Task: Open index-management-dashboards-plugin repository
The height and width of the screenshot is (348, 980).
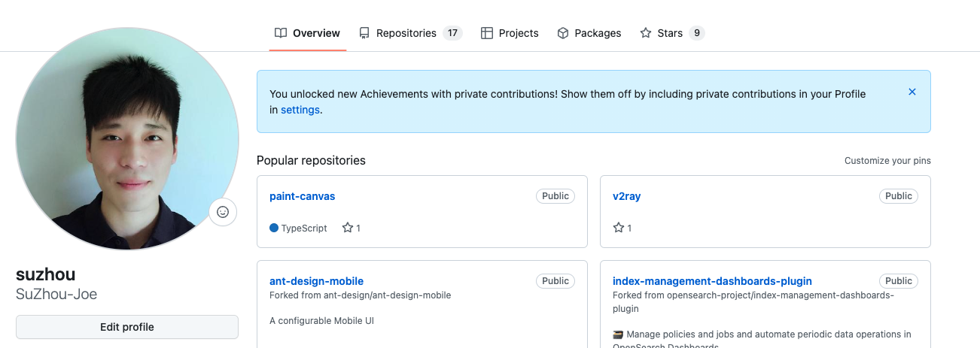Action: click(x=711, y=281)
